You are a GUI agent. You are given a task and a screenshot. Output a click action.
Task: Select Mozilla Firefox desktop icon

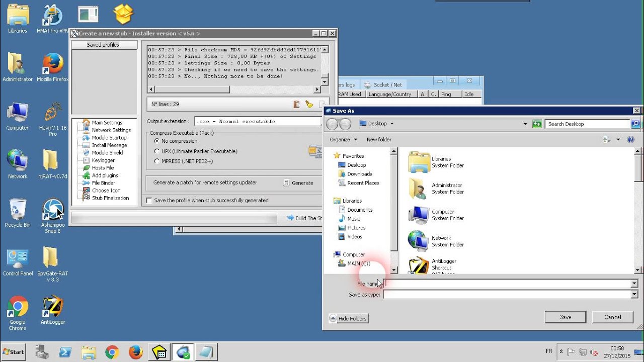(x=52, y=67)
